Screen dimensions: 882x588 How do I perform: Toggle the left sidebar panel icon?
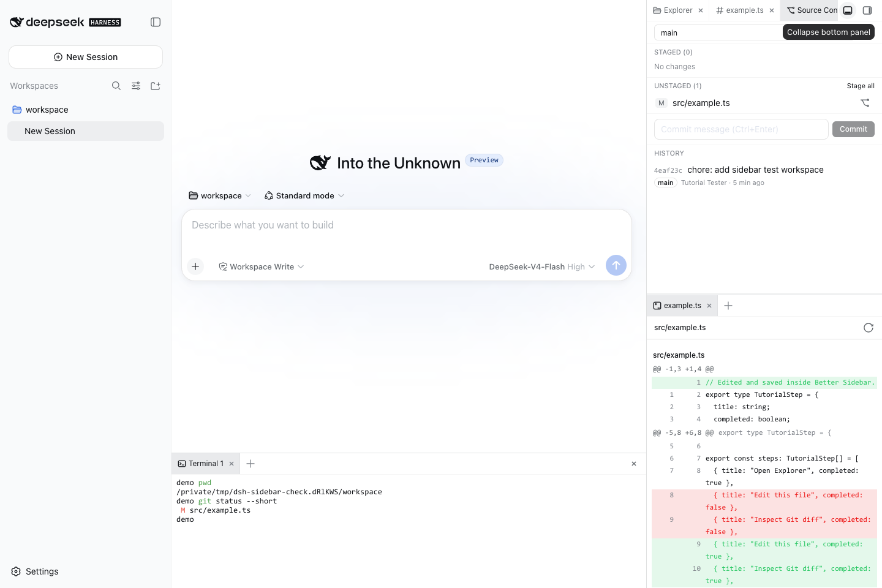pos(156,22)
